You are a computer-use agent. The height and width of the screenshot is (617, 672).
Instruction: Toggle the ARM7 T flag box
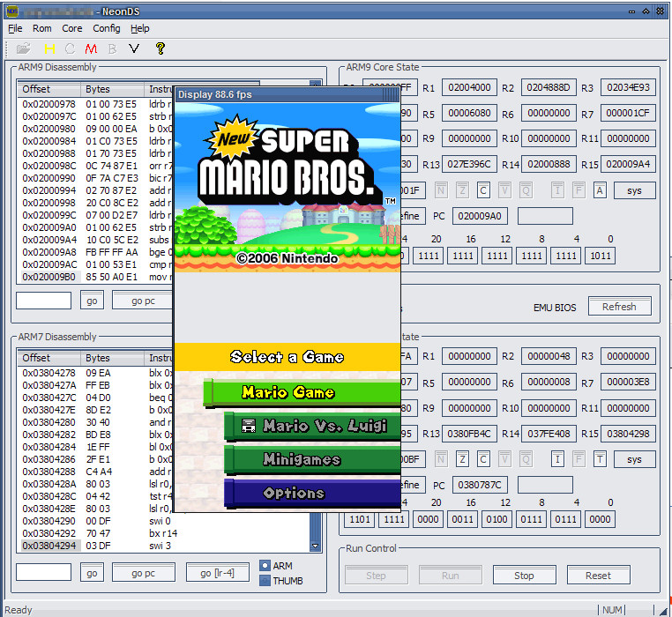[x=600, y=459]
